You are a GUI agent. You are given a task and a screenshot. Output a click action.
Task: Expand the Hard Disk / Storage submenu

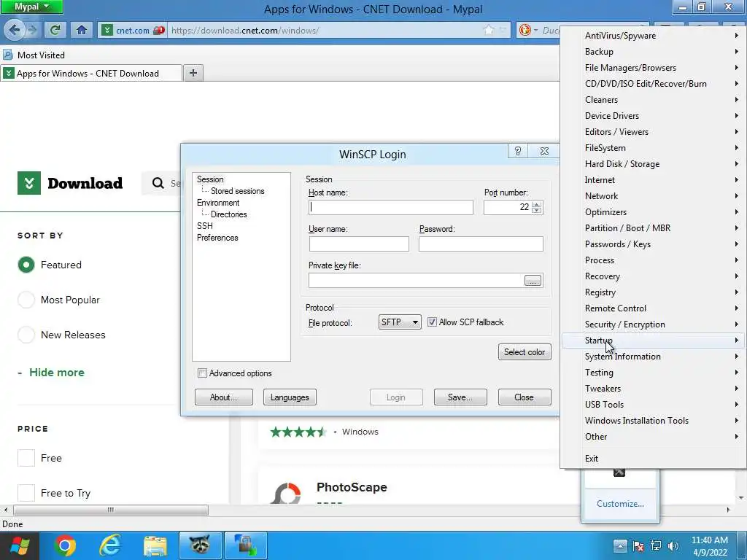[653, 164]
